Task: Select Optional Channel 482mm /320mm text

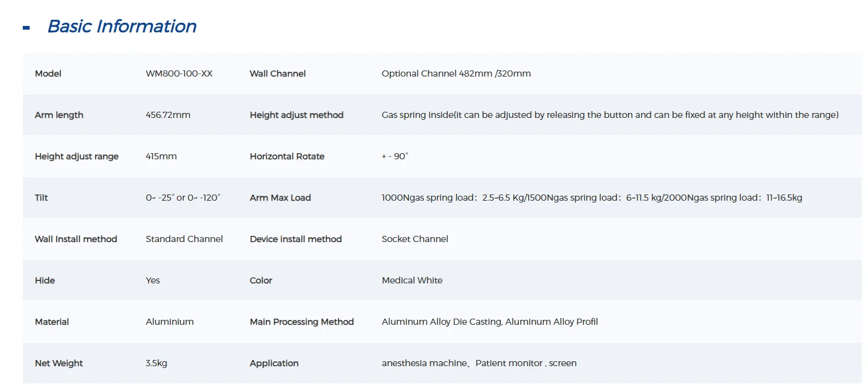Action: (x=456, y=73)
